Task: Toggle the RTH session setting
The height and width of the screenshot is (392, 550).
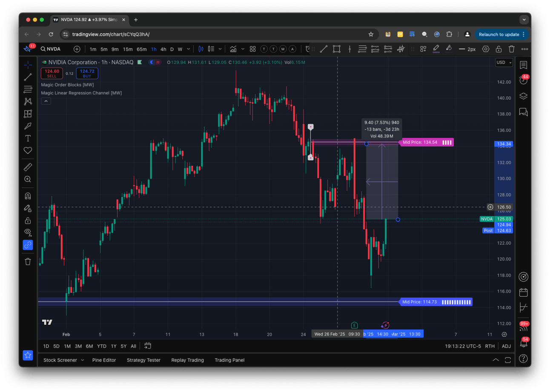Action: coord(490,346)
